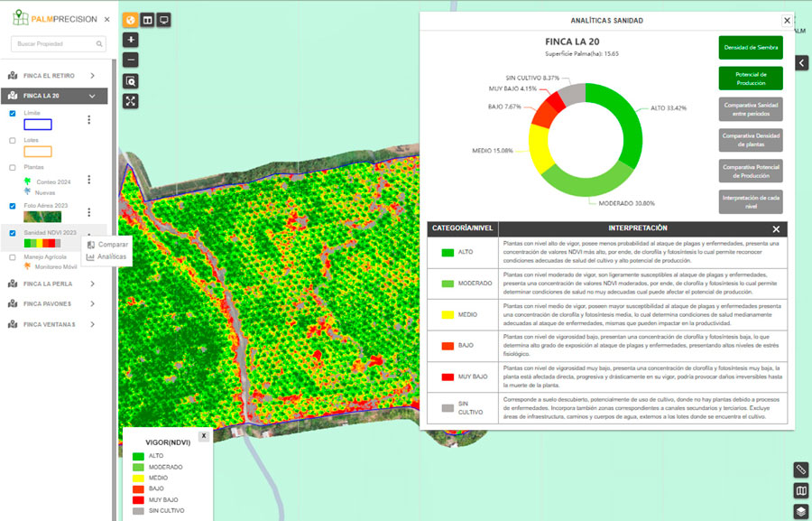Uncheck the Límite layer checkbox
Screen dimensions: 812x521
coord(13,113)
